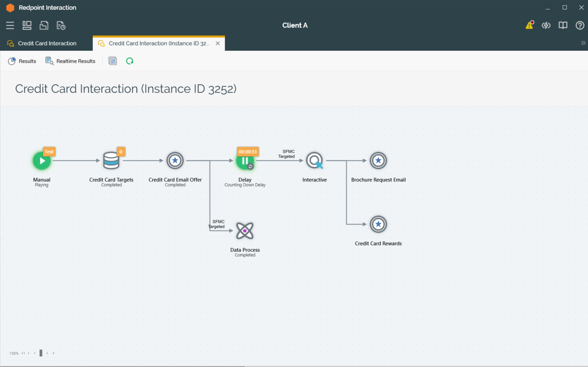Select the Interactive activity node

[314, 161]
